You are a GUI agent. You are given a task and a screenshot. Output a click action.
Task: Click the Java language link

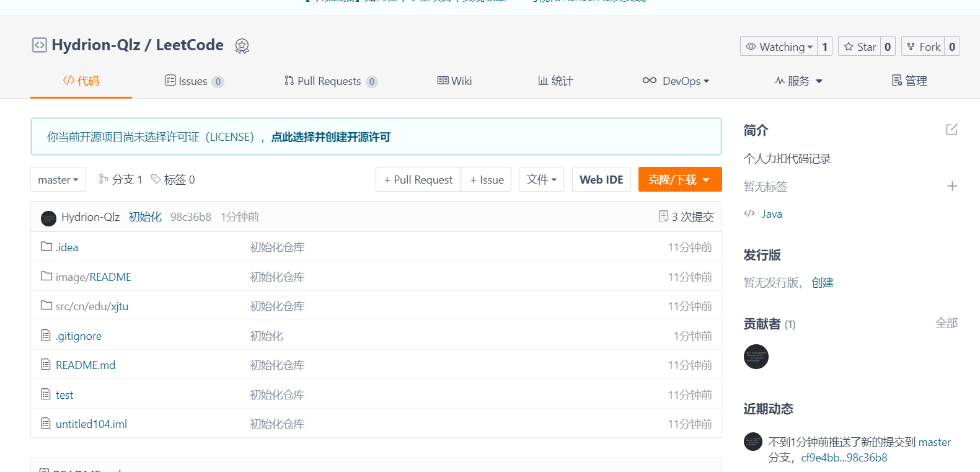coord(772,214)
